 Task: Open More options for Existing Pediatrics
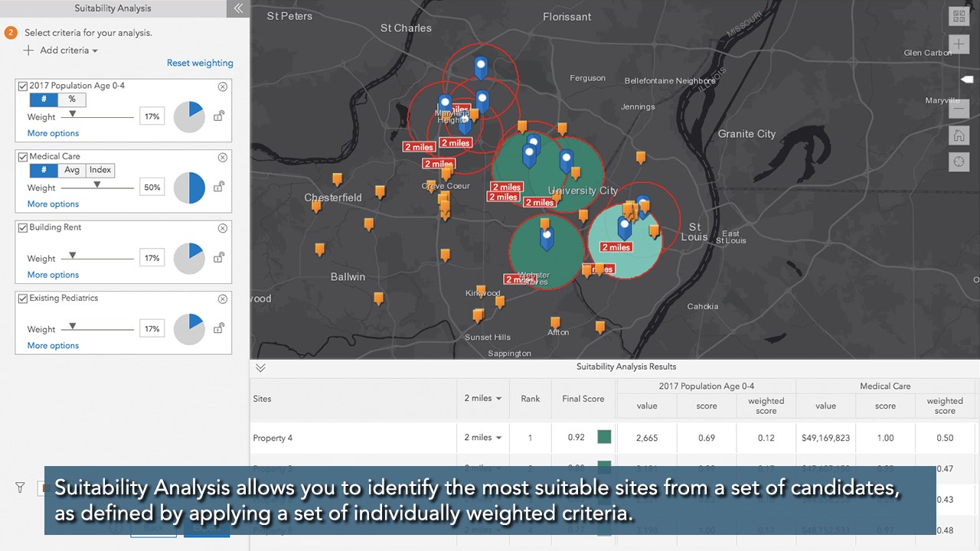pos(53,346)
